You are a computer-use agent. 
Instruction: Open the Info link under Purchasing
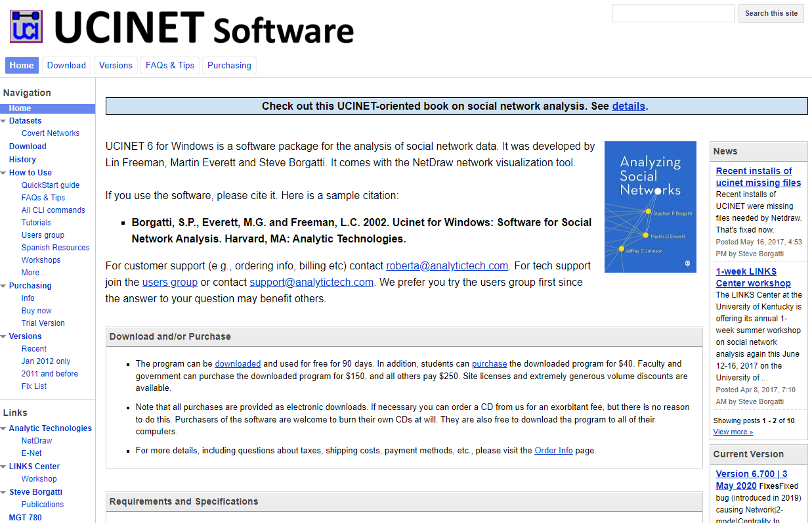[x=28, y=298]
